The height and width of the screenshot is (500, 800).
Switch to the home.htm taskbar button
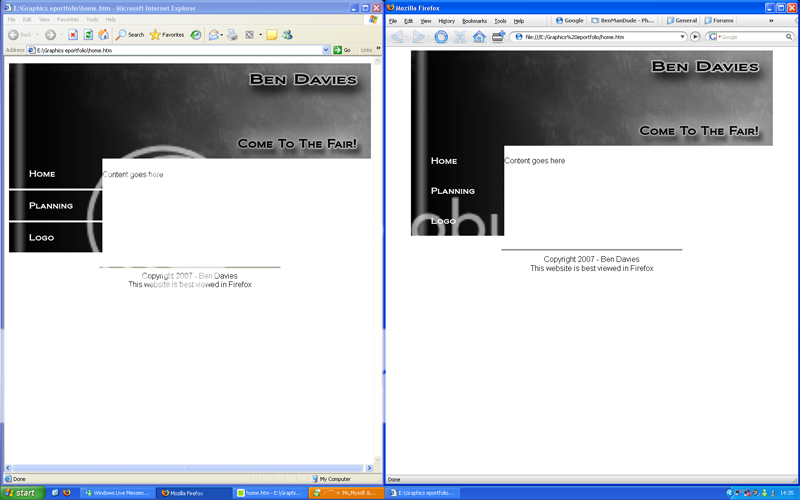point(270,493)
